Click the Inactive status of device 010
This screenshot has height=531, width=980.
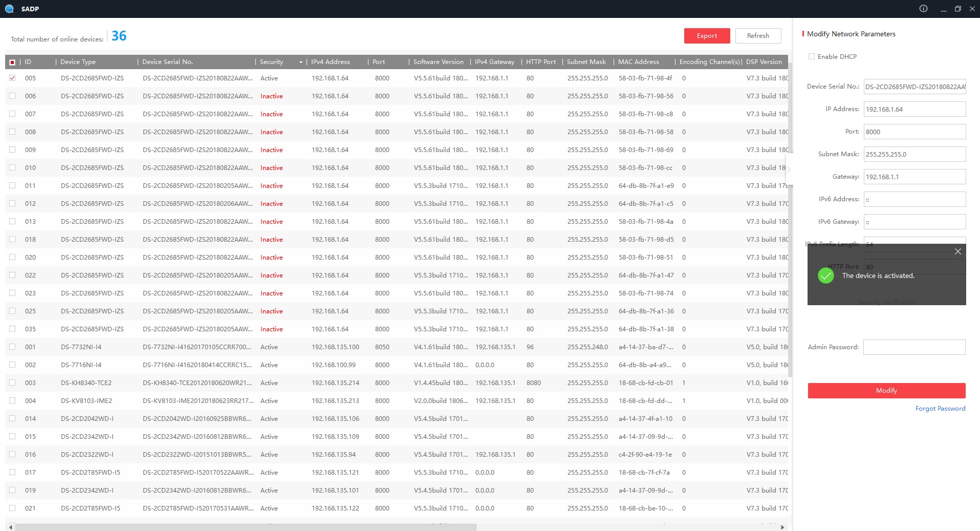271,167
